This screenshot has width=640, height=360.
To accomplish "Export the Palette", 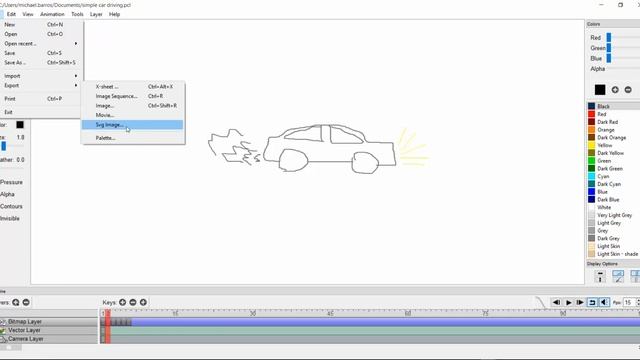I will (133, 138).
